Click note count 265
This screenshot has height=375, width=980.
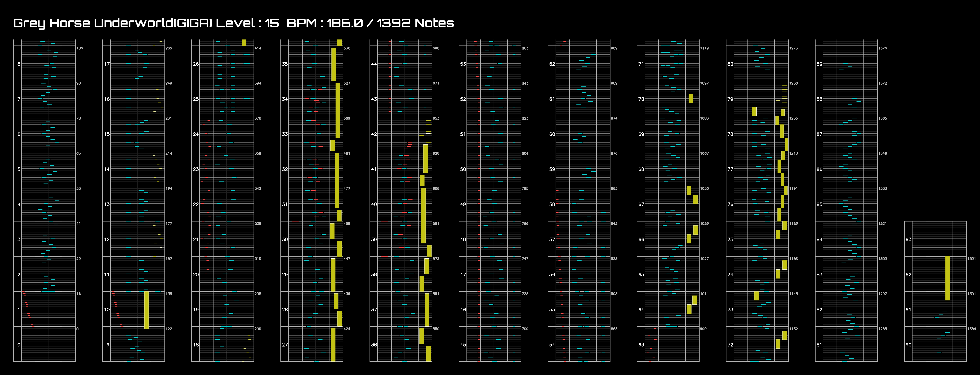coord(168,48)
